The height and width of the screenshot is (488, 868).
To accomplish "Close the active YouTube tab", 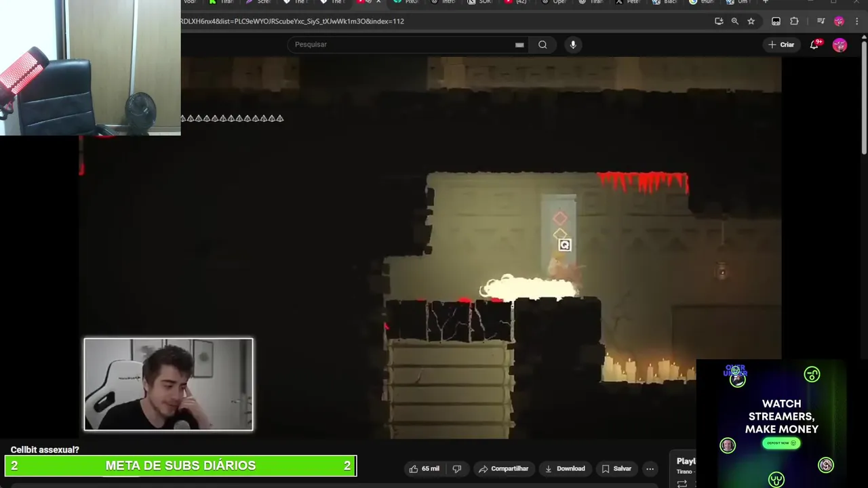I will (379, 2).
